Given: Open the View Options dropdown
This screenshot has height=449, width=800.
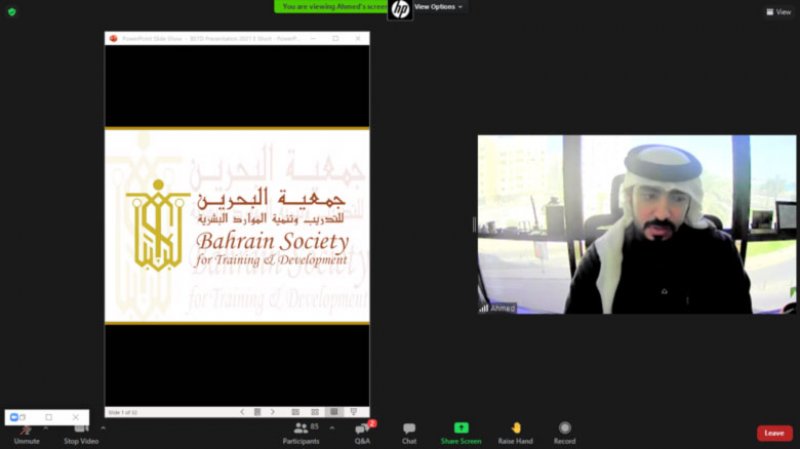Looking at the screenshot, I should pos(438,7).
